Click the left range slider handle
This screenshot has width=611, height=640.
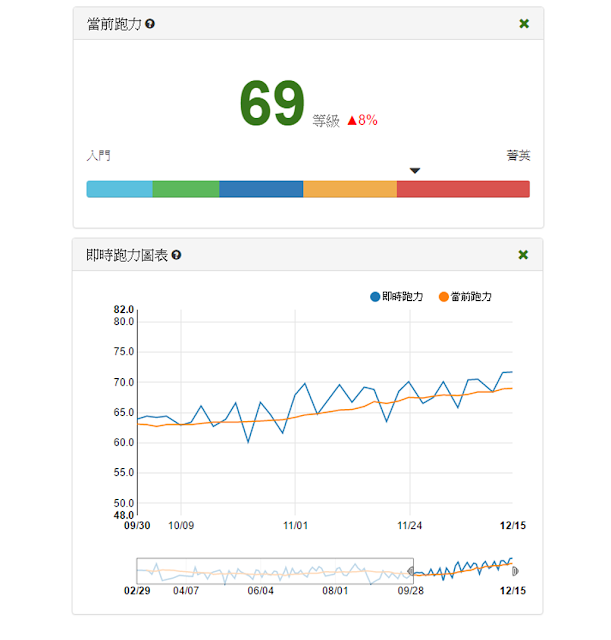point(411,571)
